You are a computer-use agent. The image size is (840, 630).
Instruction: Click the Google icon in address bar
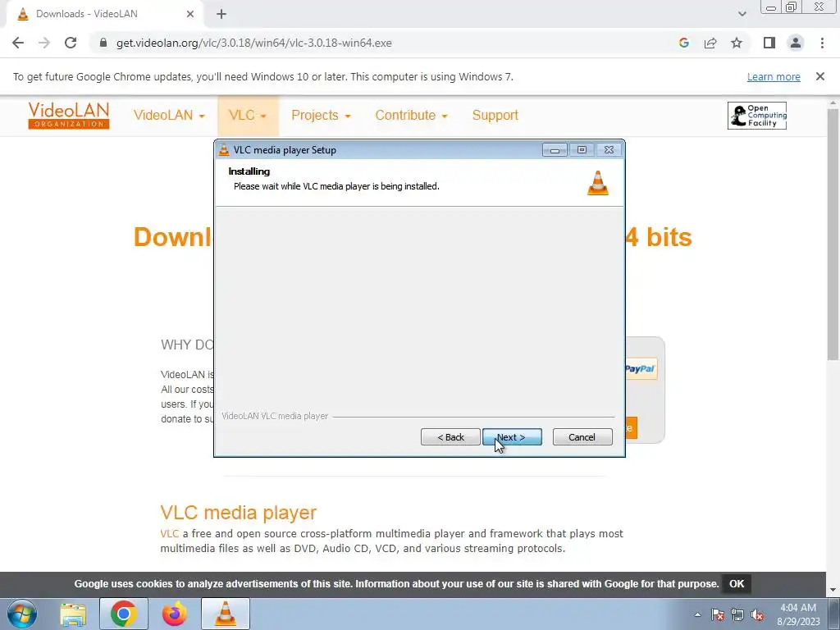tap(683, 43)
